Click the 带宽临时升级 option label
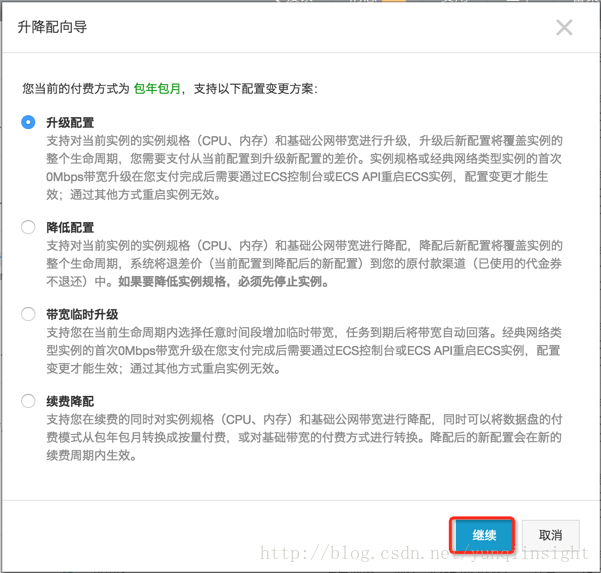Viewport: 601px width, 573px height. point(82,314)
